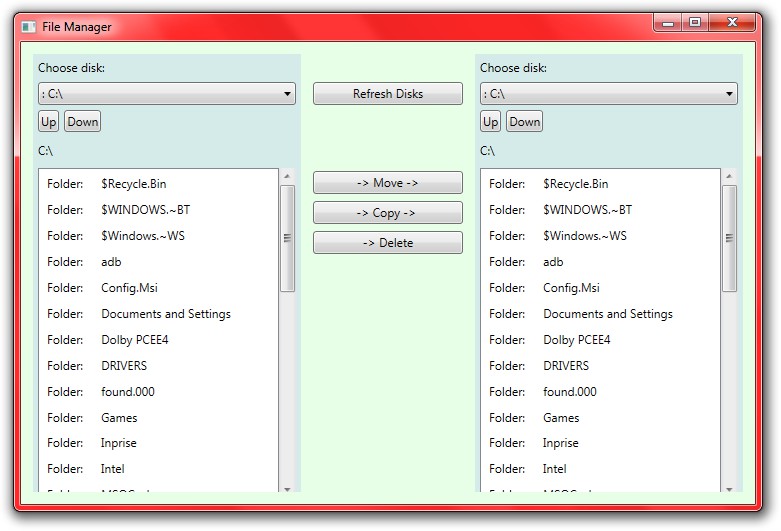Select $WINDOWS.~BT folder in left list
The image size is (781, 531).
point(158,210)
